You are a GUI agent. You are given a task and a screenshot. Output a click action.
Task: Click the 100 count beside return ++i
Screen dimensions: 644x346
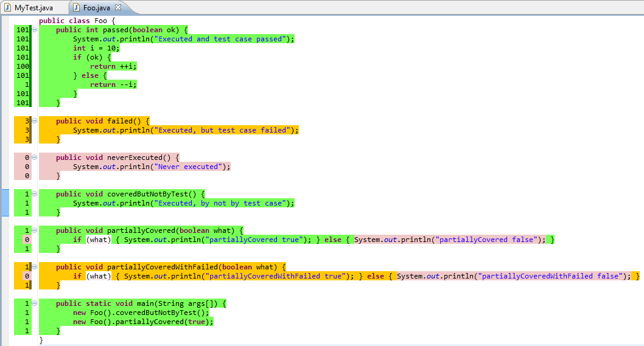pos(23,66)
